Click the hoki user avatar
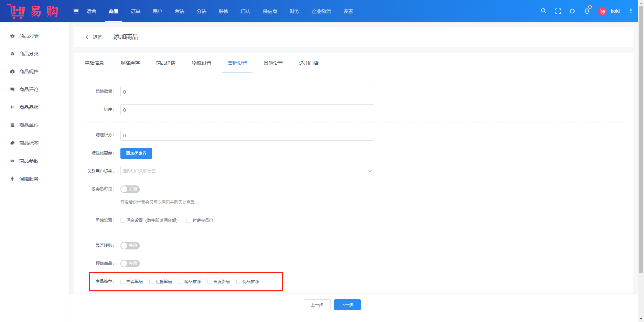The image size is (644, 322). pyautogui.click(x=602, y=11)
